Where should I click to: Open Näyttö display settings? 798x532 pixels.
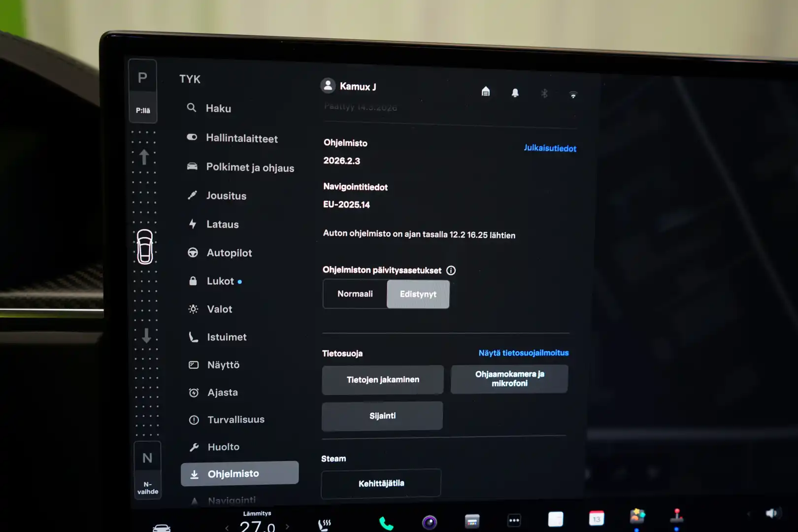click(214, 365)
